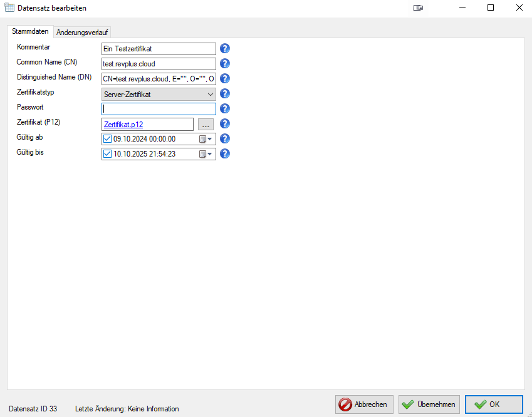Uncheck the Gültig ab date checkbox
This screenshot has height=417, width=532.
(107, 139)
